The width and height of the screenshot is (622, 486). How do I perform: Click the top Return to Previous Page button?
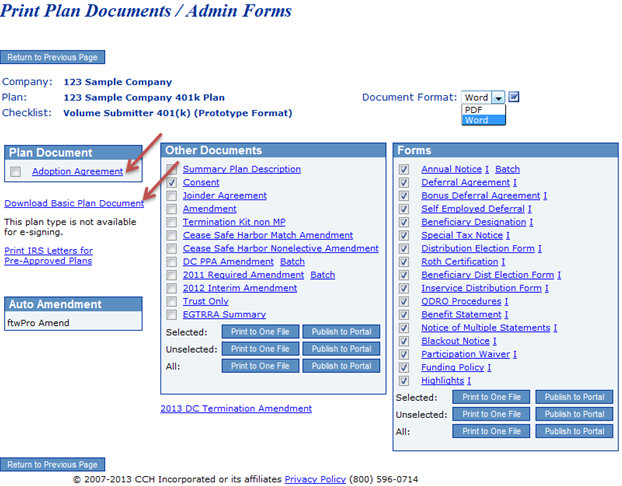[x=52, y=57]
